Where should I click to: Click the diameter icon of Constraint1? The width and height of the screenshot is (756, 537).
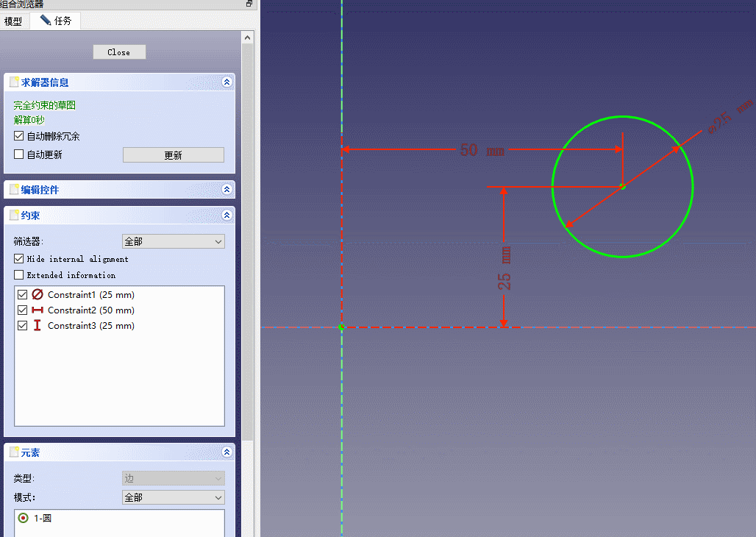click(38, 295)
